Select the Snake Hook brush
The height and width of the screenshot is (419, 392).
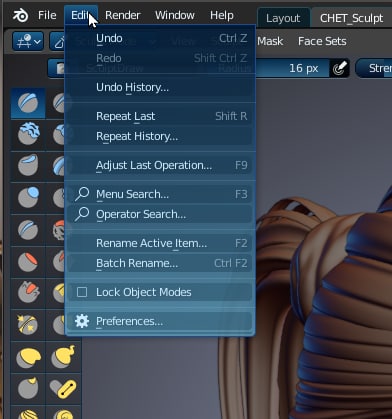click(63, 357)
